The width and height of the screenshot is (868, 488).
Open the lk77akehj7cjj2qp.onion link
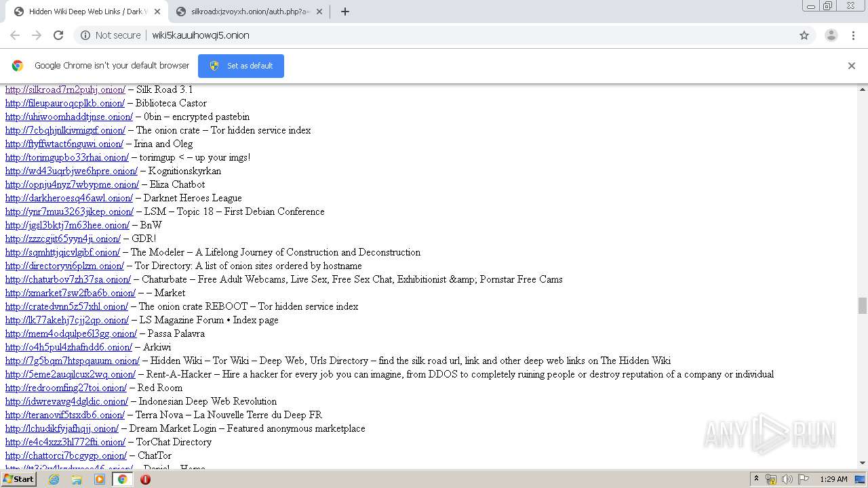(67, 320)
